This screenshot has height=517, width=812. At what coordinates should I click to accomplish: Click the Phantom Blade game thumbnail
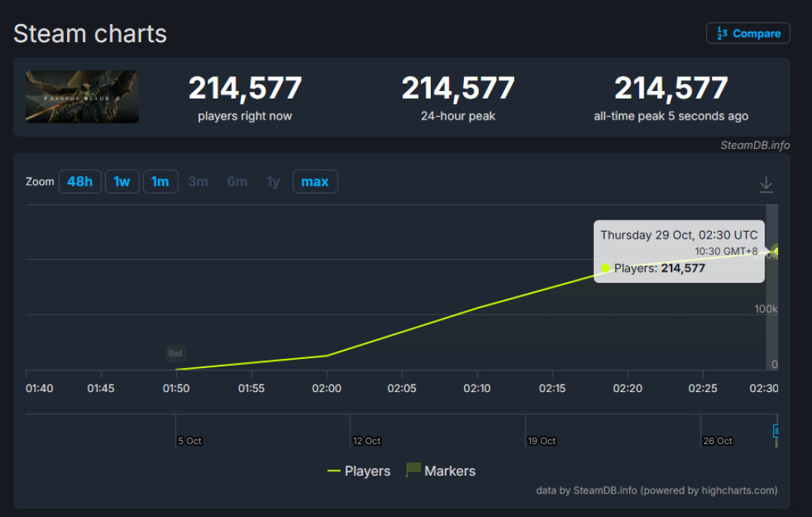[x=82, y=97]
